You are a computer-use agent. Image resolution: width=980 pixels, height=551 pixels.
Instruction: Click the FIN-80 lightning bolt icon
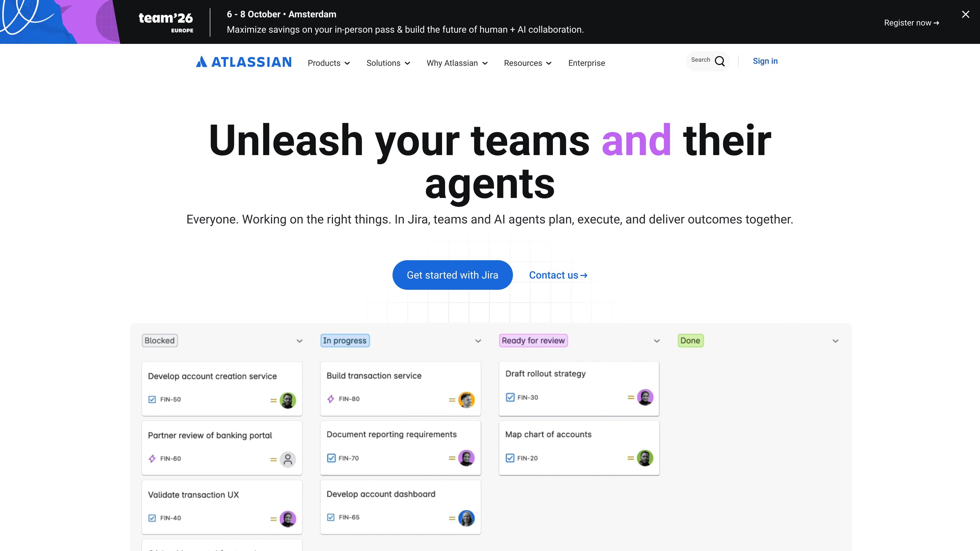click(x=331, y=399)
